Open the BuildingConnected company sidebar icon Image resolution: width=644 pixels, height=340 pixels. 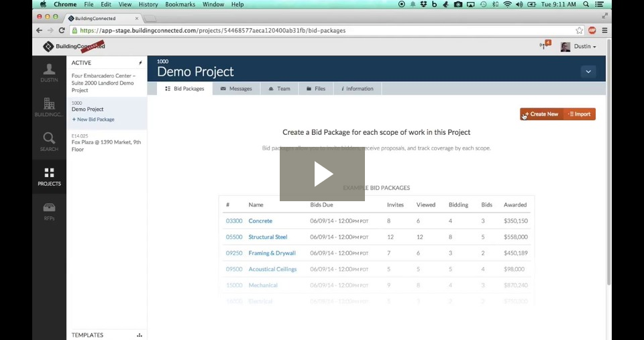[49, 107]
